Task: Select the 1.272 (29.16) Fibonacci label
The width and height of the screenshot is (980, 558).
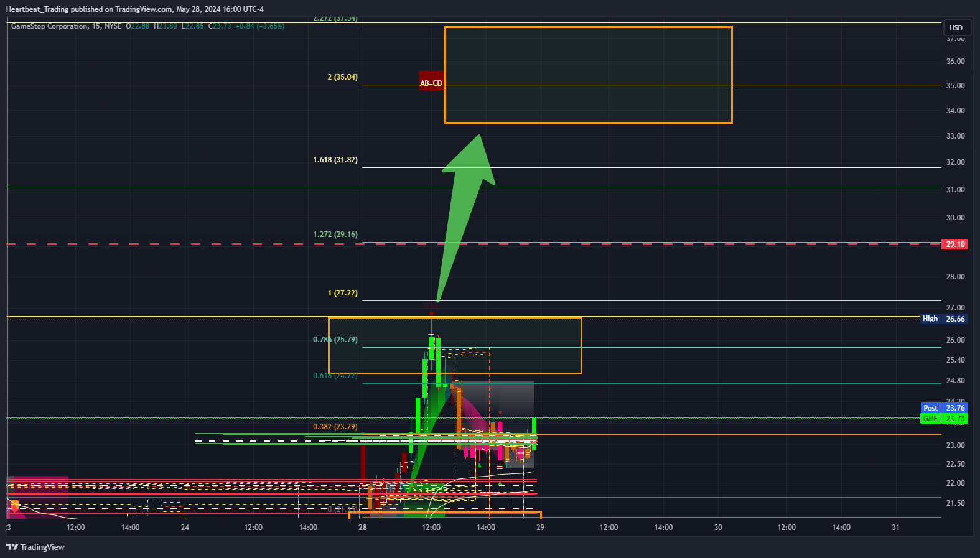Action: tap(335, 235)
